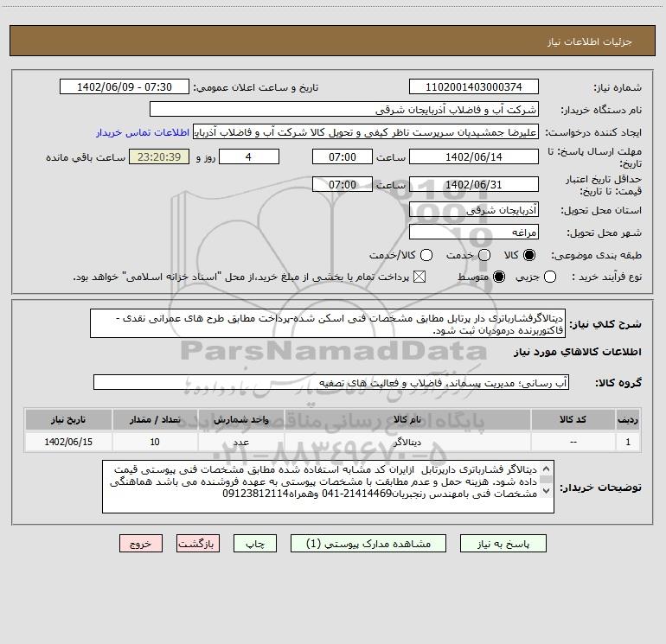
Task: Click the 'پاسخ به نیاز' button
Action: [x=503, y=544]
